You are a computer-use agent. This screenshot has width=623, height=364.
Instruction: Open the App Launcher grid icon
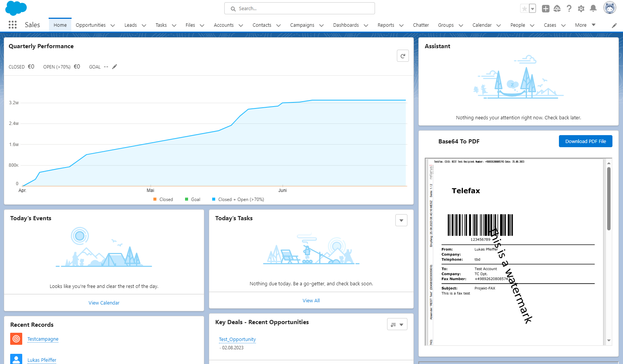coord(12,25)
